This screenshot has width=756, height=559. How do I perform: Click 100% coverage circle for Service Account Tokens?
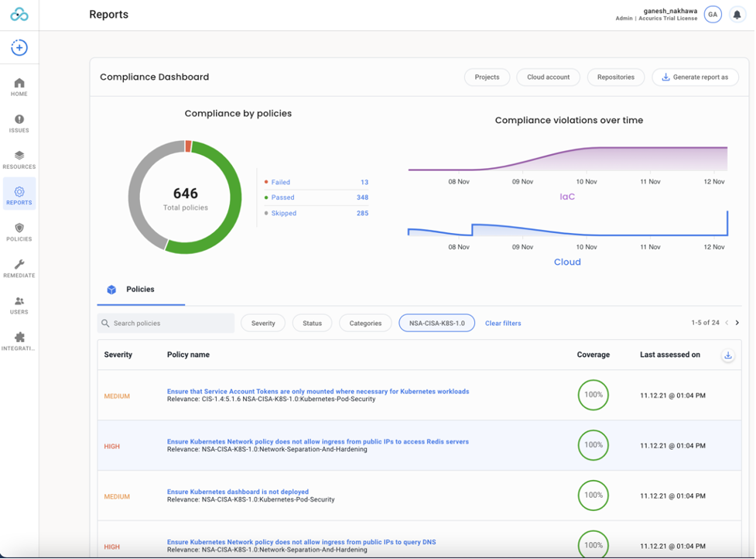pyautogui.click(x=593, y=395)
